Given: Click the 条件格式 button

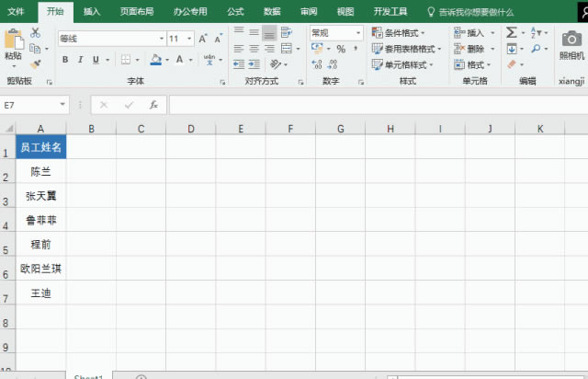Looking at the screenshot, I should point(399,32).
